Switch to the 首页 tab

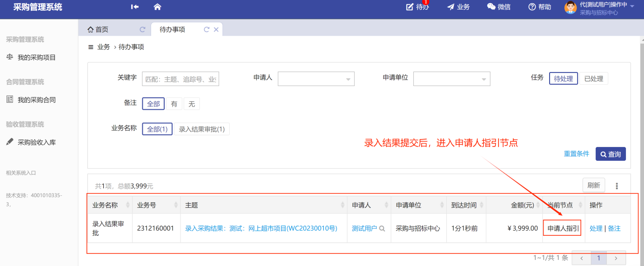tap(98, 30)
